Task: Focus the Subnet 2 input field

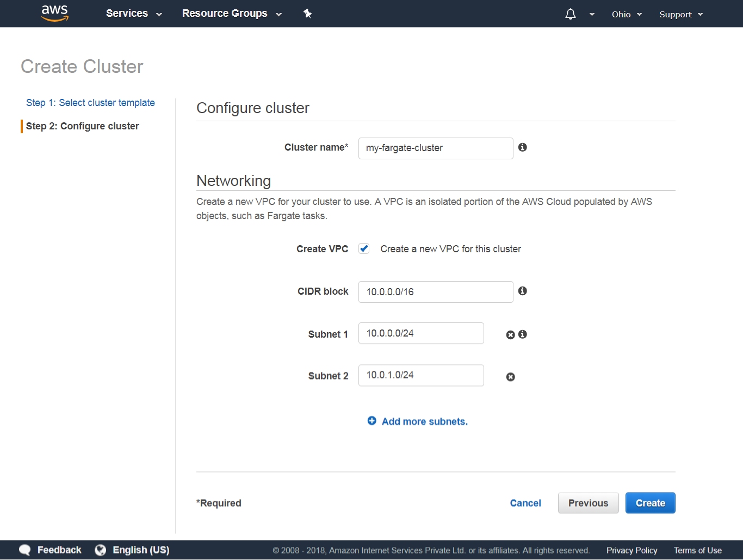Action: click(x=421, y=376)
